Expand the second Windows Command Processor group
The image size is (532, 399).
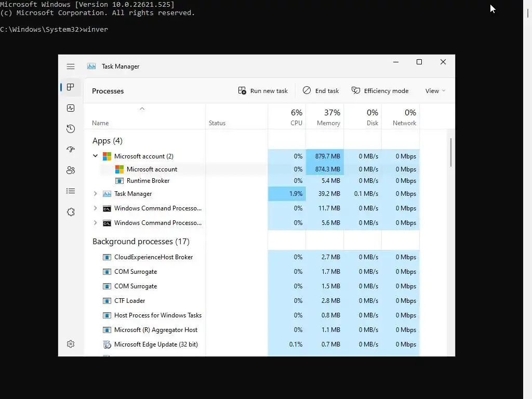click(96, 223)
